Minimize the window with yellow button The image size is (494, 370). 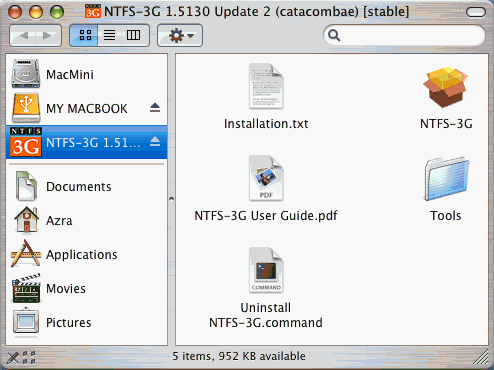tap(36, 12)
